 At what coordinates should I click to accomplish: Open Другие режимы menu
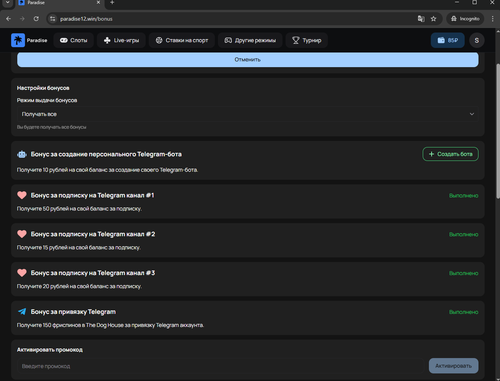(250, 40)
